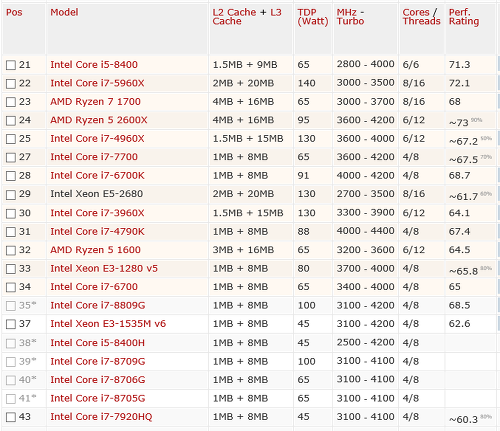Image resolution: width=500 pixels, height=431 pixels.
Task: Sort by the Pos column header
Action: pyautogui.click(x=14, y=13)
